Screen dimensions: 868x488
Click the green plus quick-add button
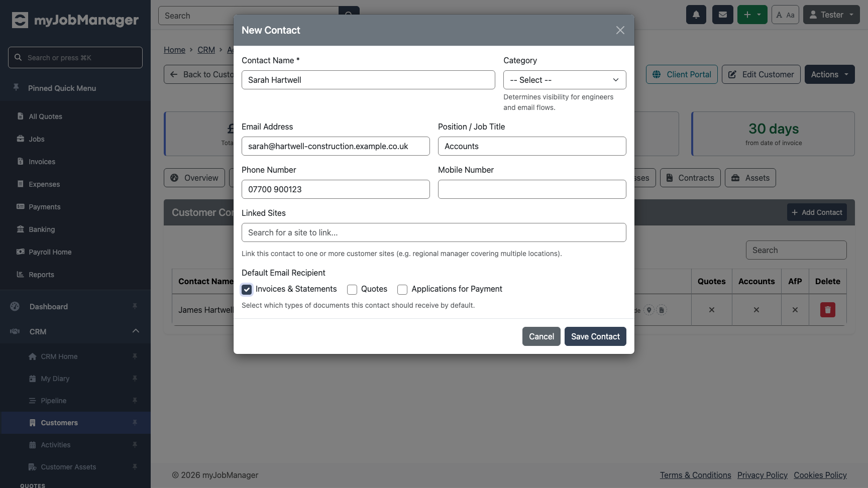point(752,15)
